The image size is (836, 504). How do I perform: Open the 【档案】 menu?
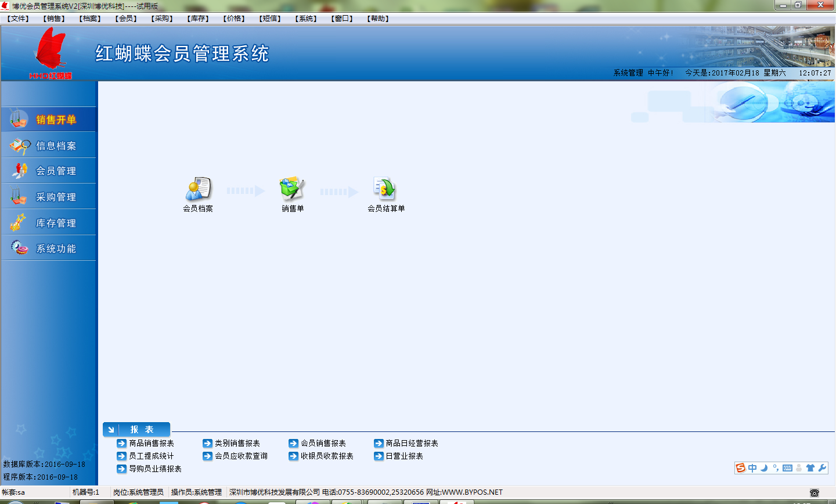point(90,19)
